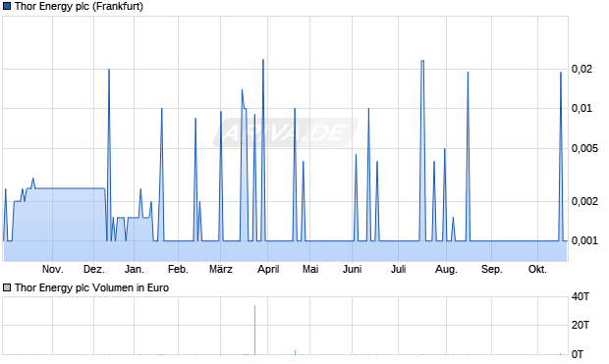
Task: Click the '0,002' price axis value
Action: 584,201
